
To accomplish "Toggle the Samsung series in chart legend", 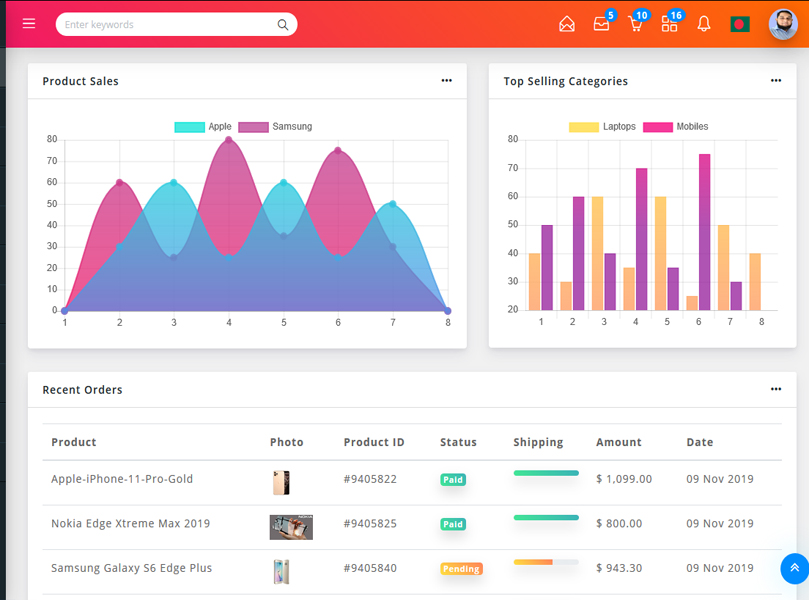I will click(275, 127).
